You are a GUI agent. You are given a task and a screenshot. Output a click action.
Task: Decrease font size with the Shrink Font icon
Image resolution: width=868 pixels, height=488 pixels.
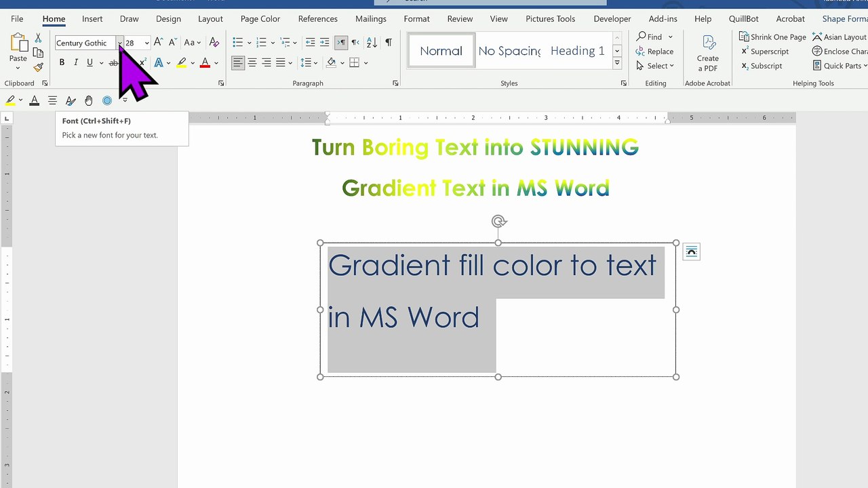[x=172, y=43]
